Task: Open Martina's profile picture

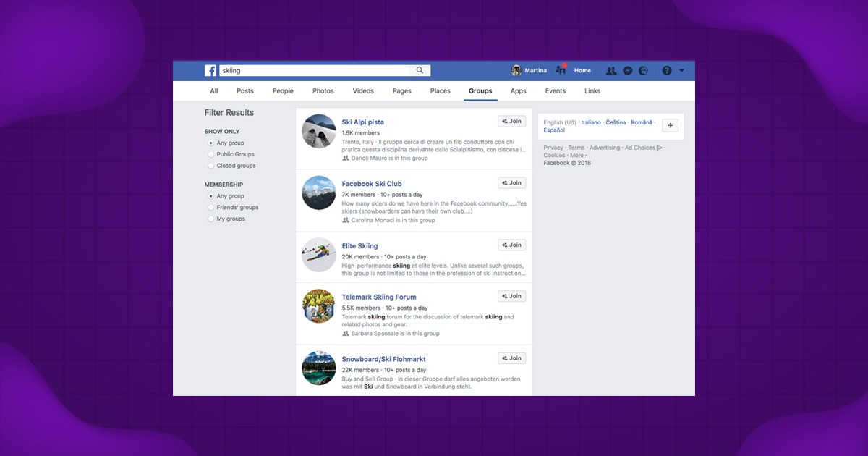Action: (516, 71)
